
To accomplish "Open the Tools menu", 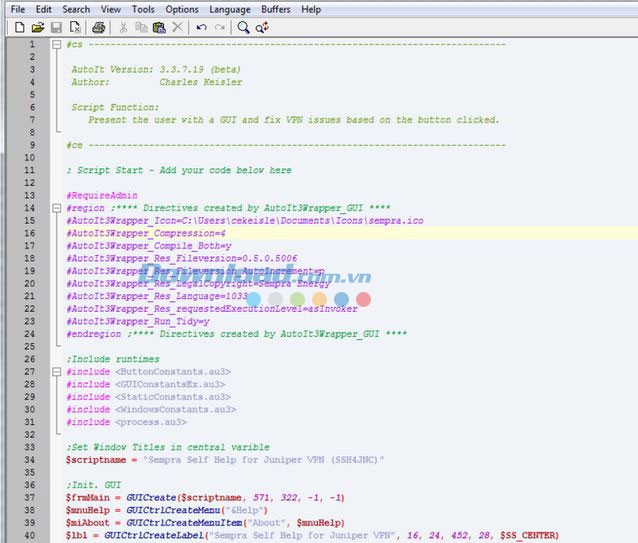I will tap(143, 9).
